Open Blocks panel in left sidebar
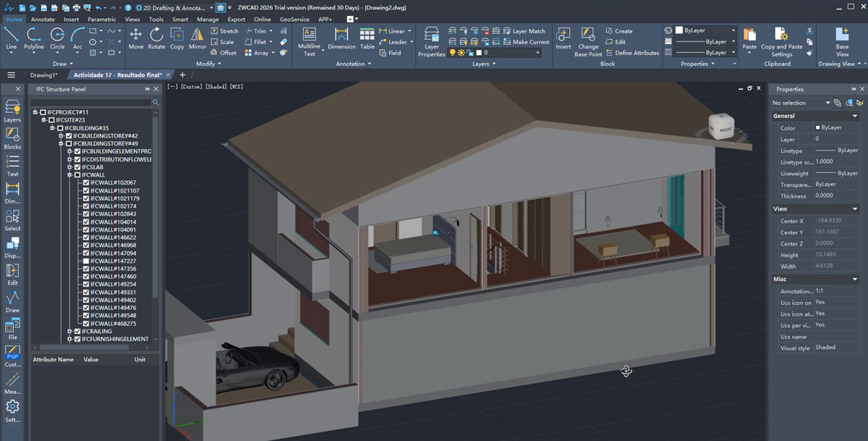The width and height of the screenshot is (868, 441). (x=12, y=137)
